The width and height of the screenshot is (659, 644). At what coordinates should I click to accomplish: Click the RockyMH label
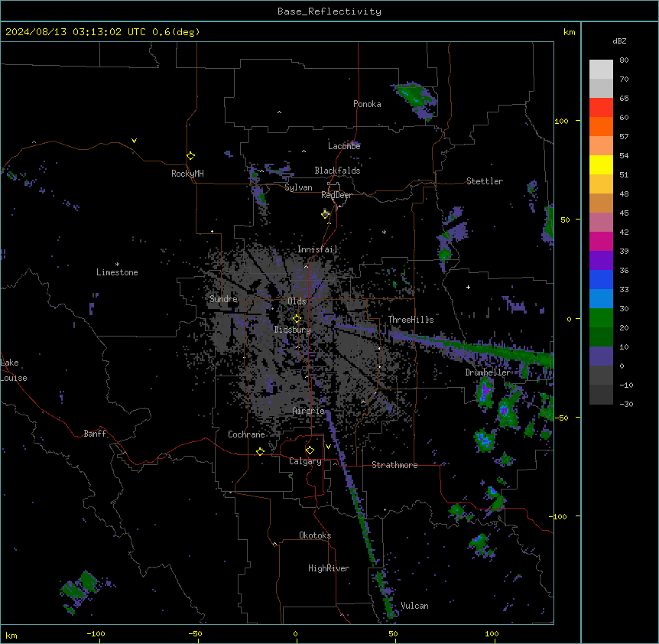(x=187, y=174)
